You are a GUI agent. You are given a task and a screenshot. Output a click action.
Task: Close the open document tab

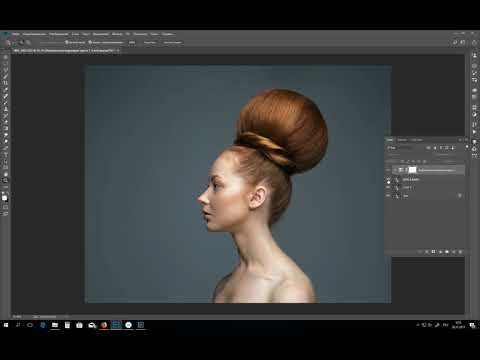coord(118,51)
